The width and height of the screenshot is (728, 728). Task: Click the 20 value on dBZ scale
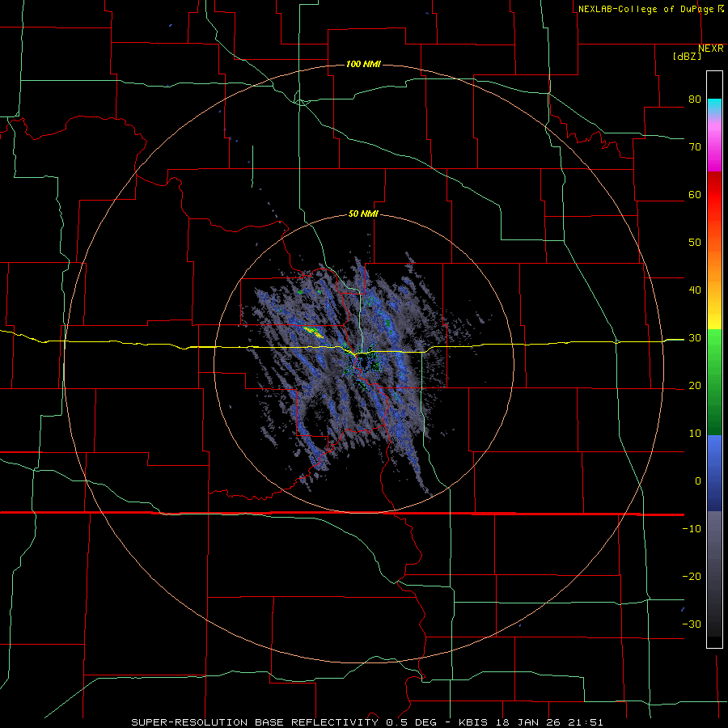695,385
